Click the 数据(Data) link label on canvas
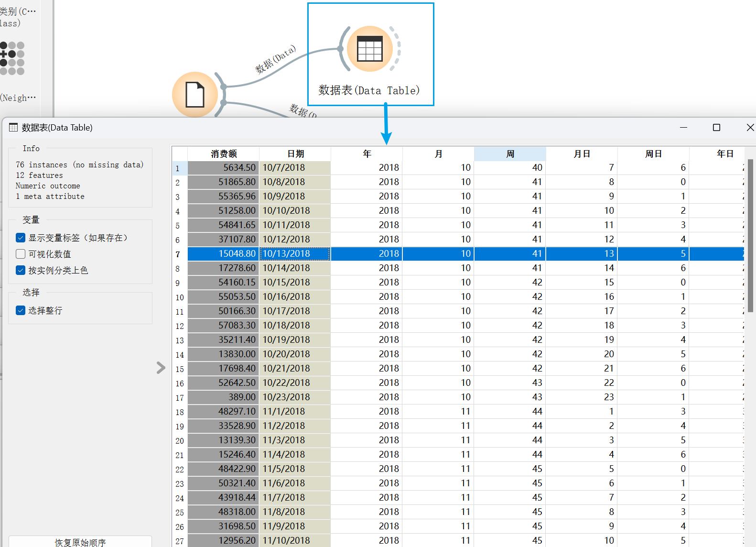Image resolution: width=756 pixels, height=547 pixels. pyautogui.click(x=276, y=59)
